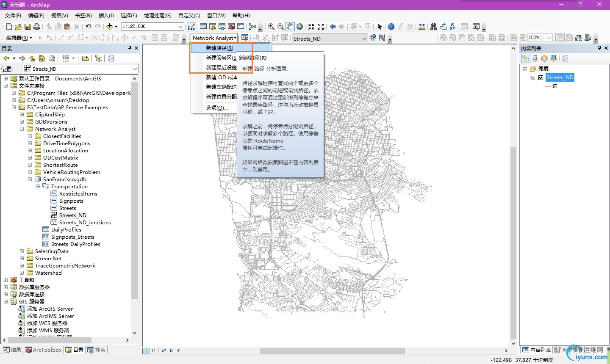Switch to the ArcToolbox bottom tab
This screenshot has height=364, width=610.
tap(43, 350)
